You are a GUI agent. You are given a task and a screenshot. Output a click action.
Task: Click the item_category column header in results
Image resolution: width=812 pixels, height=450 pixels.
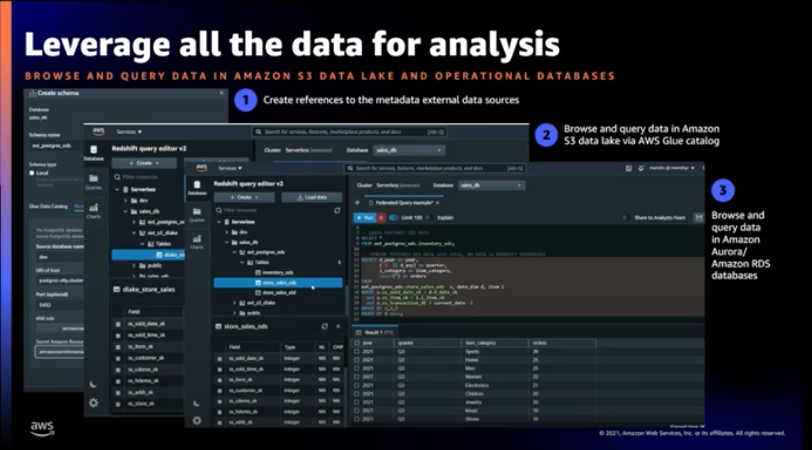pos(494,343)
